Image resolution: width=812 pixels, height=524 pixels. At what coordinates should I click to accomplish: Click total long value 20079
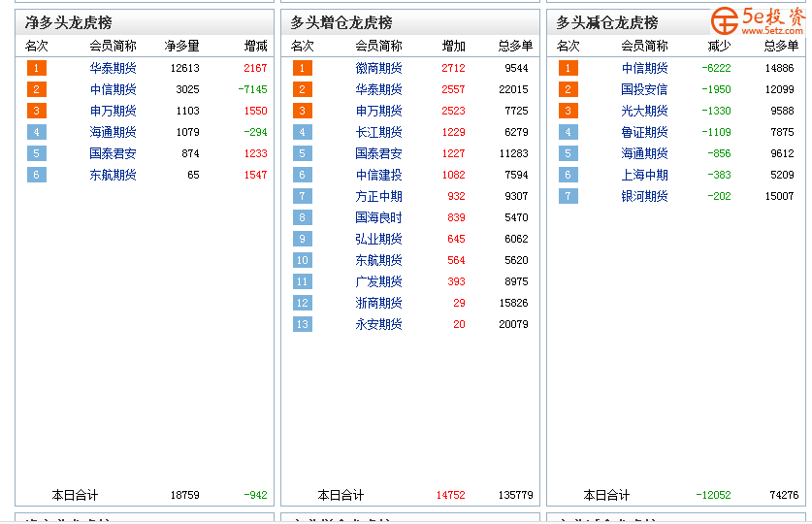[x=514, y=324]
